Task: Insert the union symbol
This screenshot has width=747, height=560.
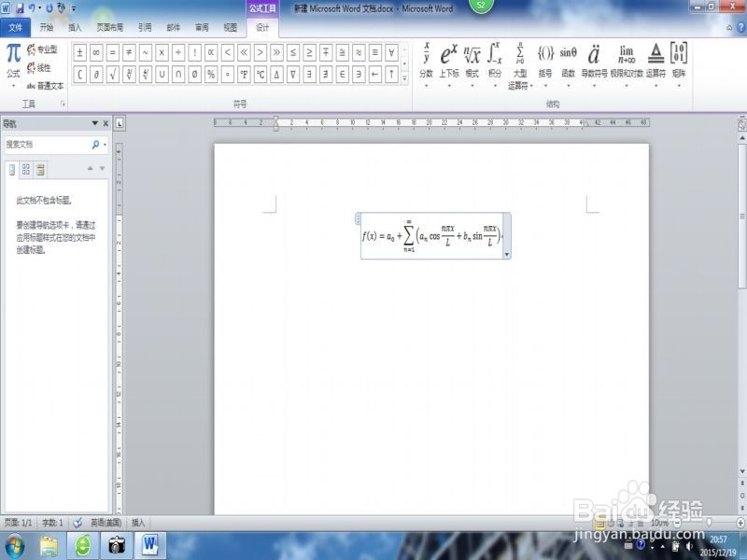Action: click(162, 75)
